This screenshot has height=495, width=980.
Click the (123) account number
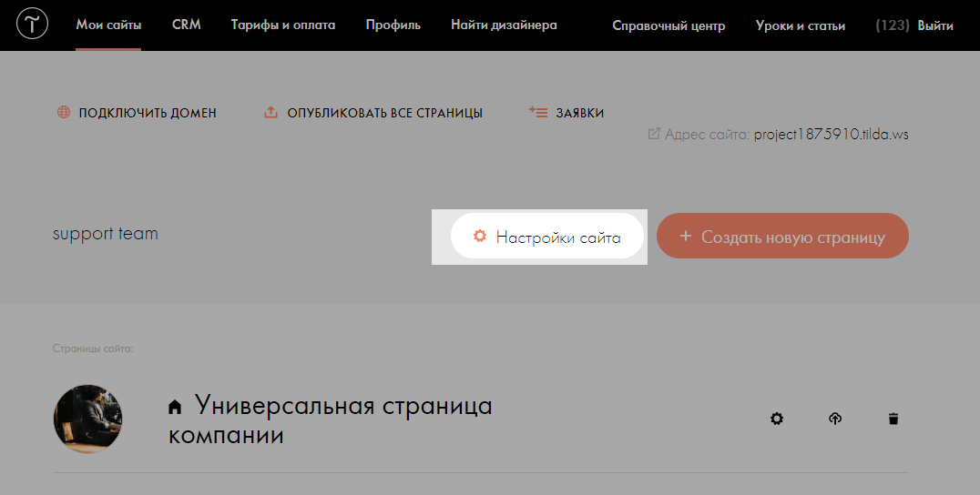893,25
